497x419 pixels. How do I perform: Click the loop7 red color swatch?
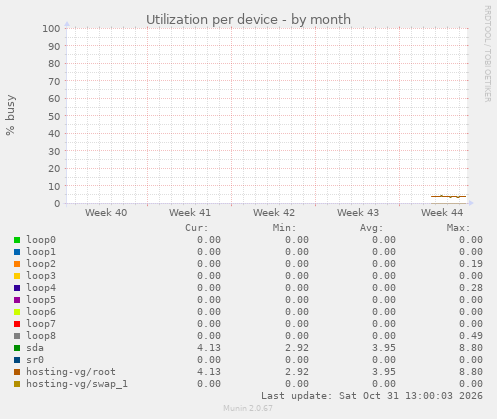[x=17, y=324]
